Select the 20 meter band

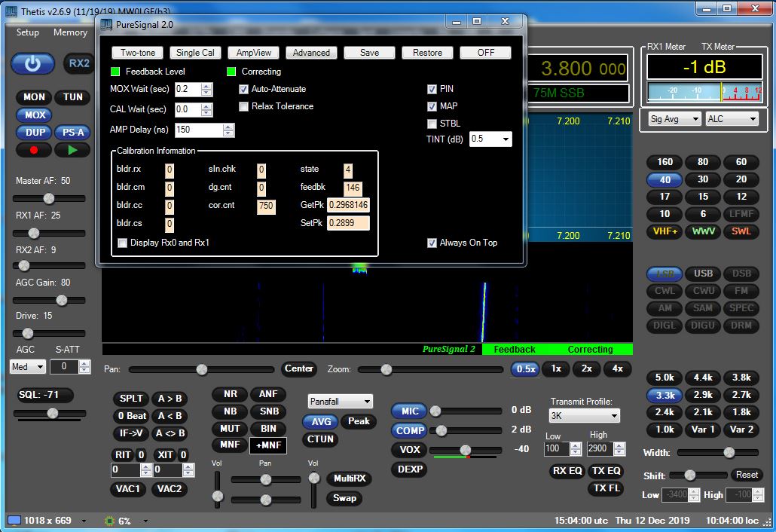point(741,179)
